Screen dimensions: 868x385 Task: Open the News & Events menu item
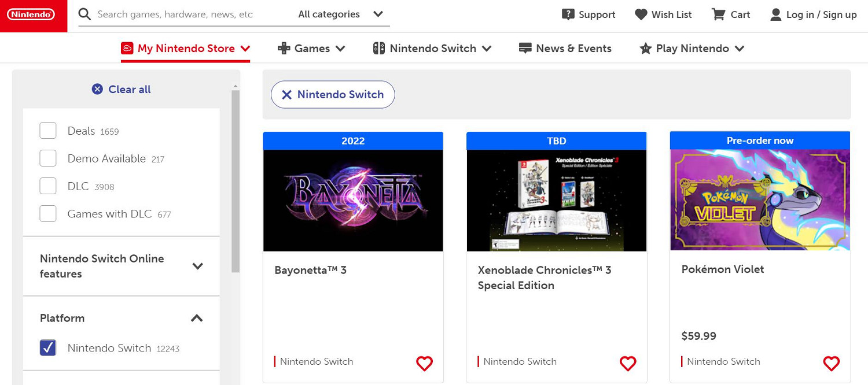(565, 49)
